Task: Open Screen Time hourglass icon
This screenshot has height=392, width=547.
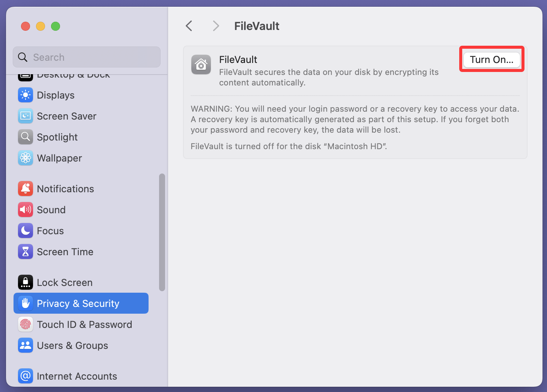Action: pyautogui.click(x=26, y=252)
